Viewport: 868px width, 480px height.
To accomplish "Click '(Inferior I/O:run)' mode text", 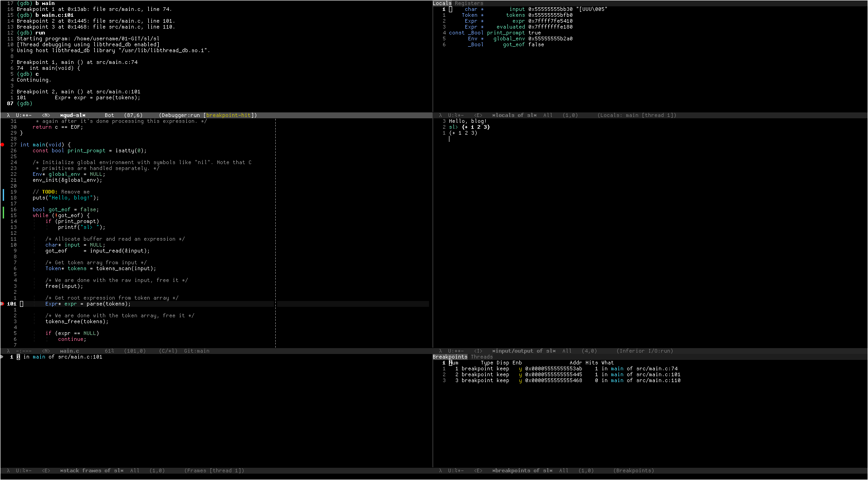I will 645,351.
